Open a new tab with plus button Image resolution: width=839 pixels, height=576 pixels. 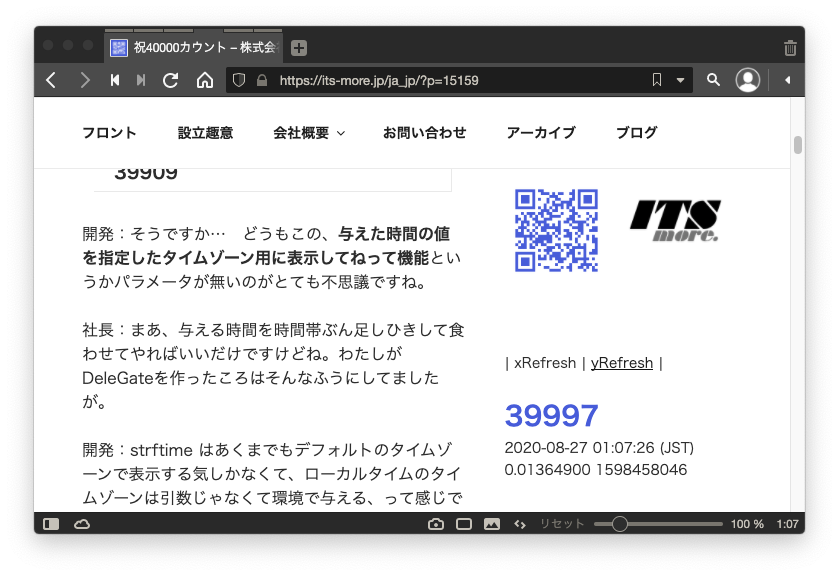299,48
